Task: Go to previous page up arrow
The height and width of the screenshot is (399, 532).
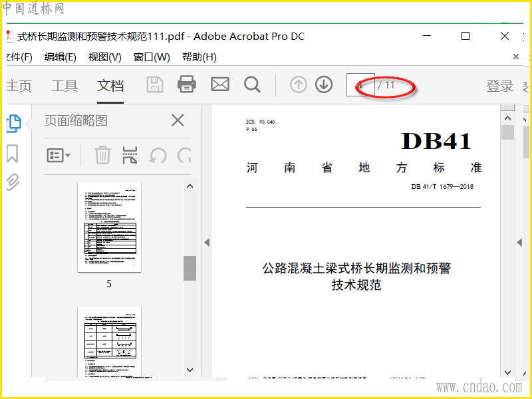Action: coord(299,85)
